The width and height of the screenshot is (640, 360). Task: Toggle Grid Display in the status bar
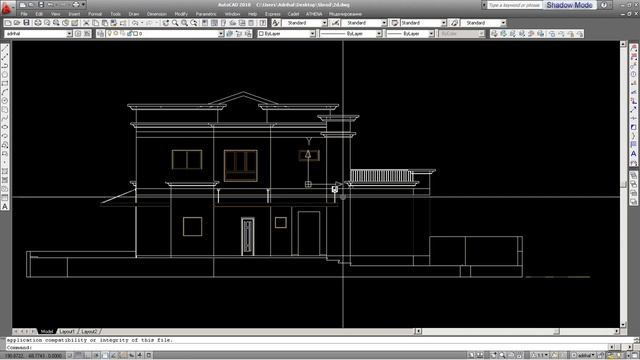[x=79, y=356]
